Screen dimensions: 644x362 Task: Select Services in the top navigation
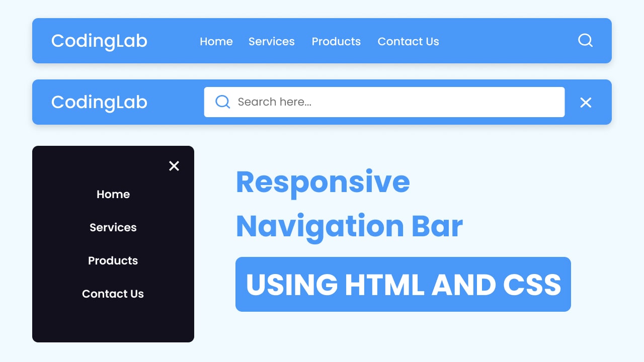[x=272, y=41]
